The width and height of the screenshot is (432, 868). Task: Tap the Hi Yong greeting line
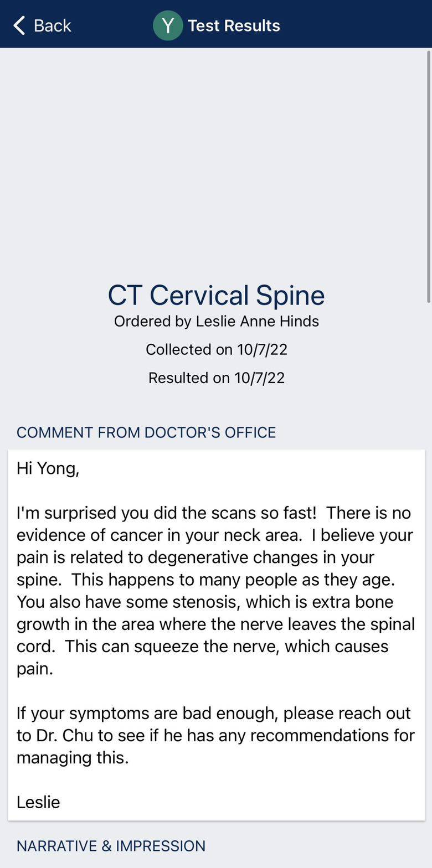[48, 468]
